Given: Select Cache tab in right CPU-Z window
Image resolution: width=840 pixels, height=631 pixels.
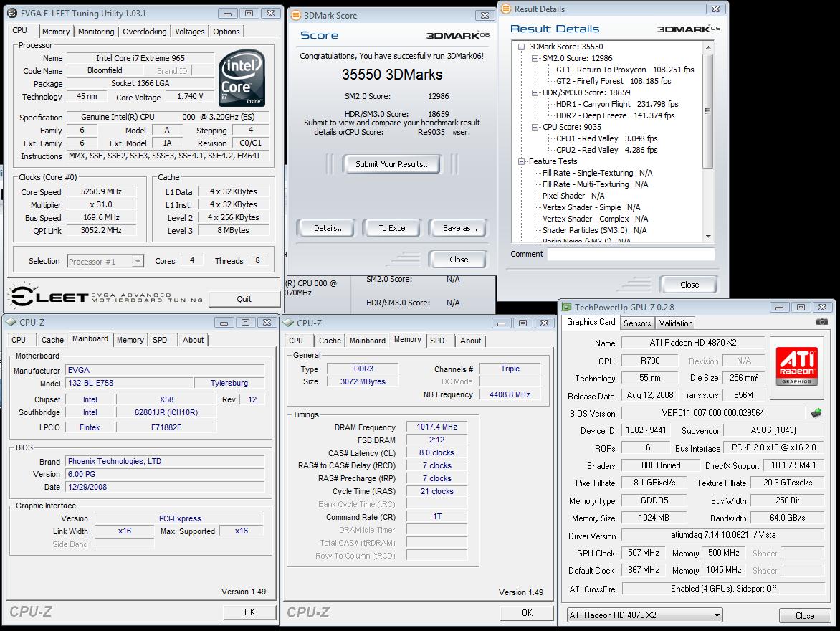Looking at the screenshot, I should pos(330,341).
